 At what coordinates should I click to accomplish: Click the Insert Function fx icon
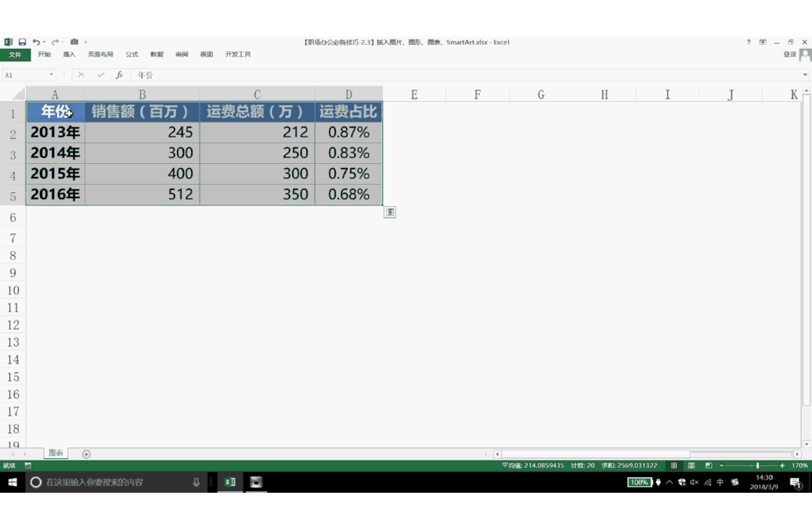119,75
